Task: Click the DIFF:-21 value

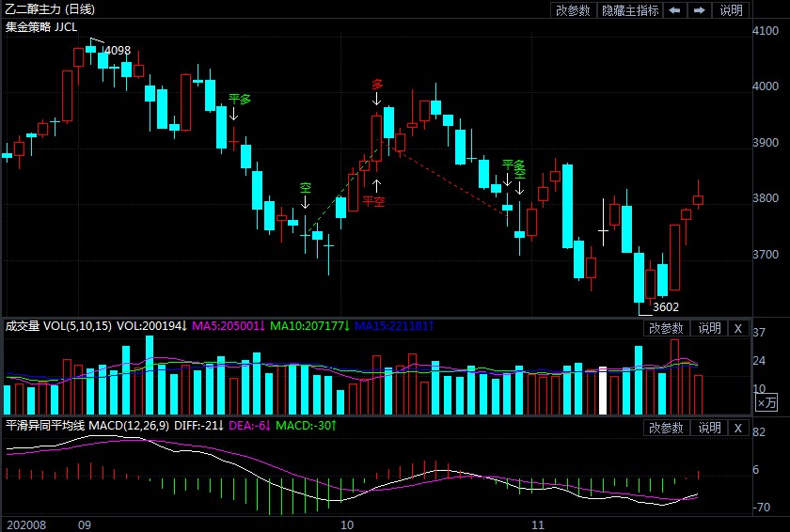Action: (199, 426)
